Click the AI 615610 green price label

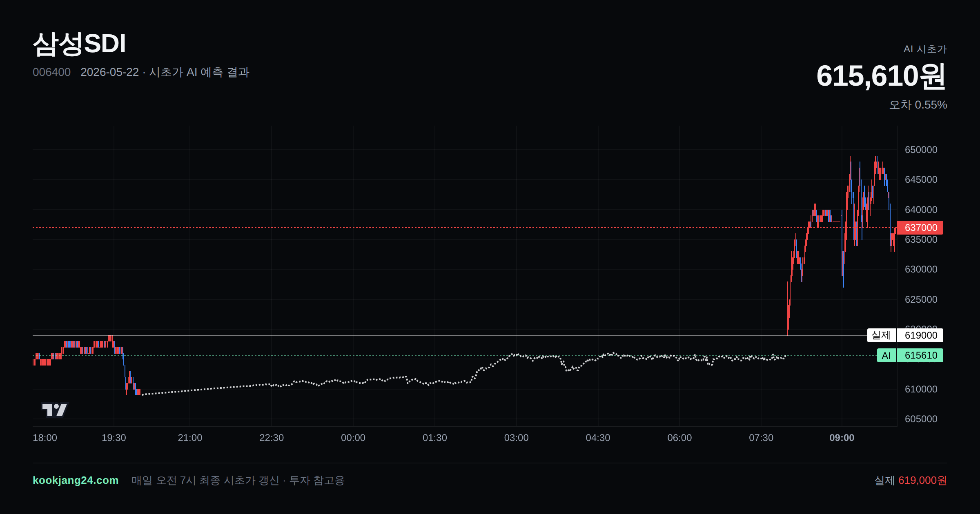pos(910,355)
